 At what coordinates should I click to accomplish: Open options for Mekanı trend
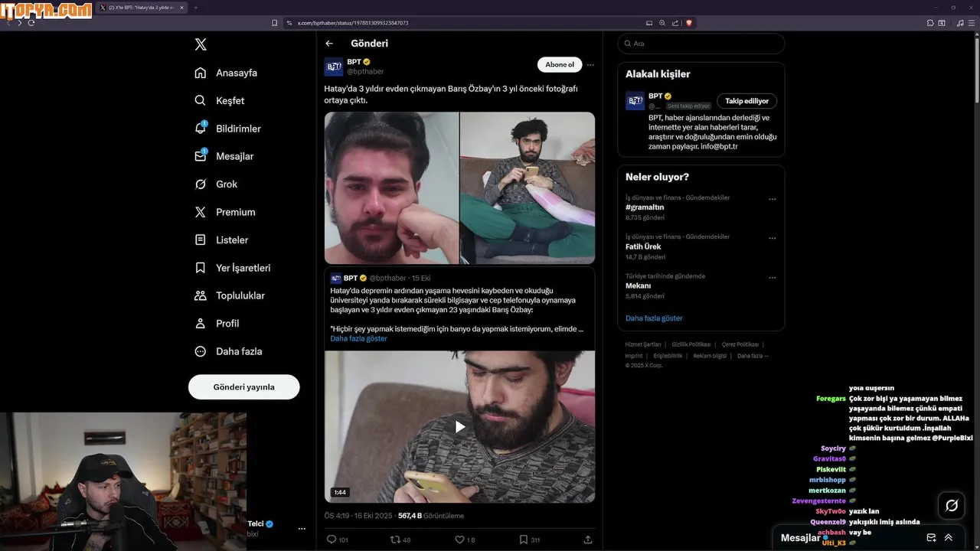click(x=772, y=278)
